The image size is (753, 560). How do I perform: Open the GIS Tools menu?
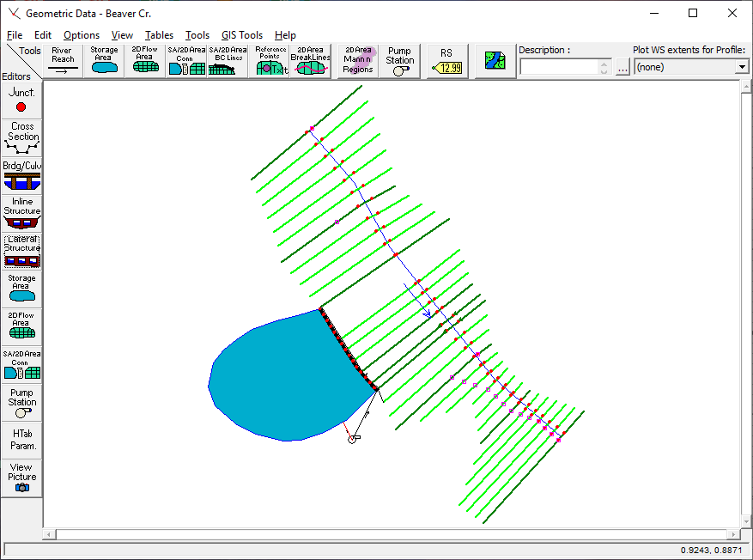[242, 35]
